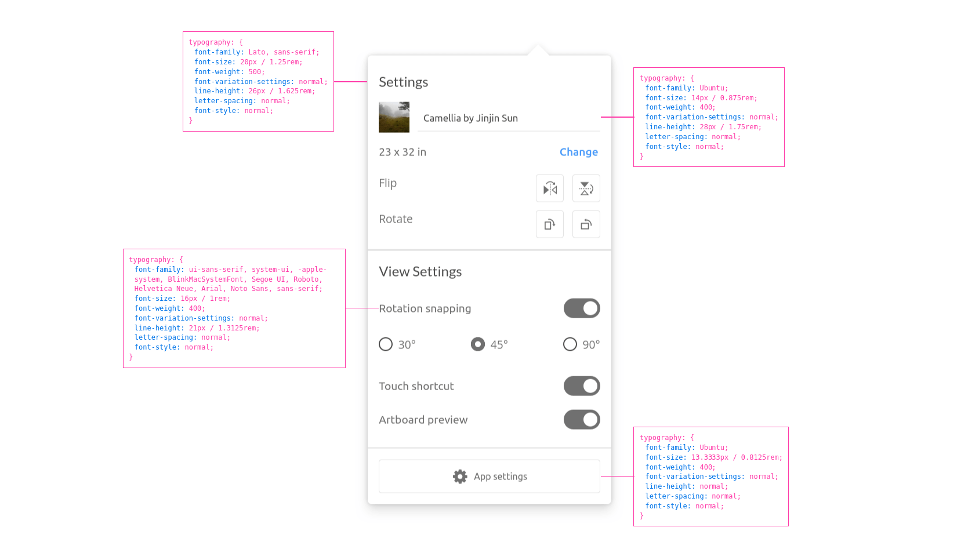Click the 23 x 32 in dimensions text
Image resolution: width=979 pixels, height=560 pixels.
(x=403, y=152)
